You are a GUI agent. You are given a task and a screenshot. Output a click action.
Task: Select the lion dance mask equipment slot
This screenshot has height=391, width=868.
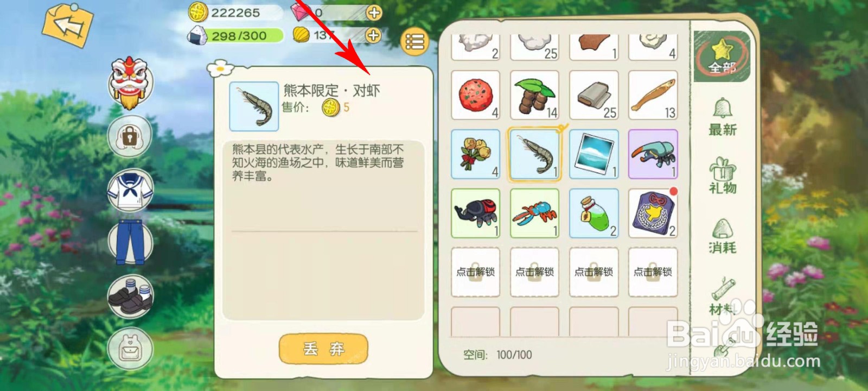(130, 81)
